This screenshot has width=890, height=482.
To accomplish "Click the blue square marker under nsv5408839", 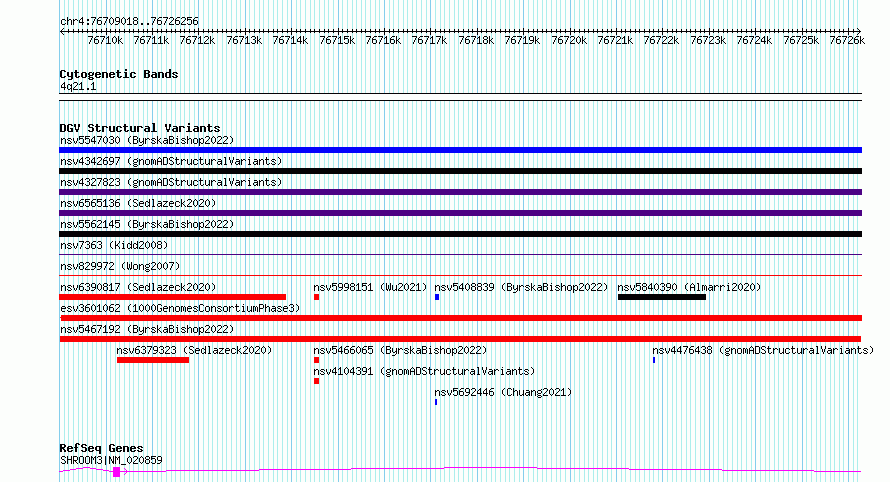I will point(437,297).
